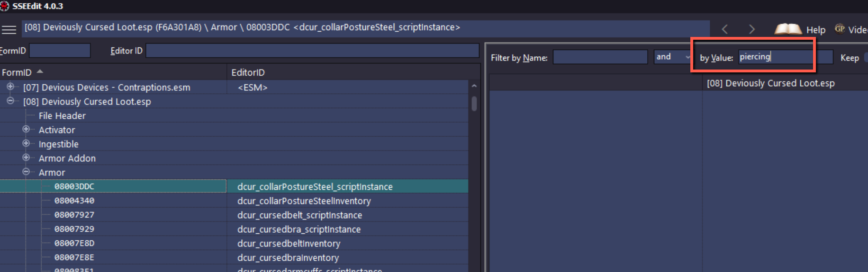This screenshot has height=272, width=868.
Task: Expand the Ingestible group
Action: point(26,143)
